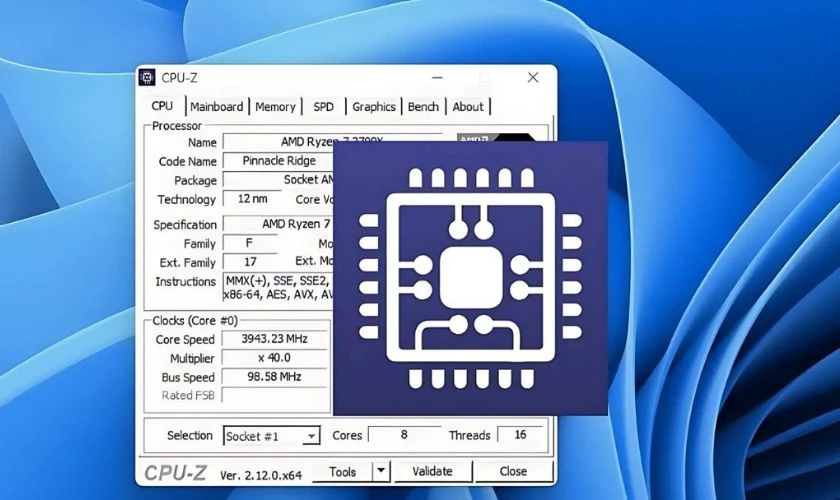Click the Cores value 8
Screen dimensions: 840x500
pos(404,435)
